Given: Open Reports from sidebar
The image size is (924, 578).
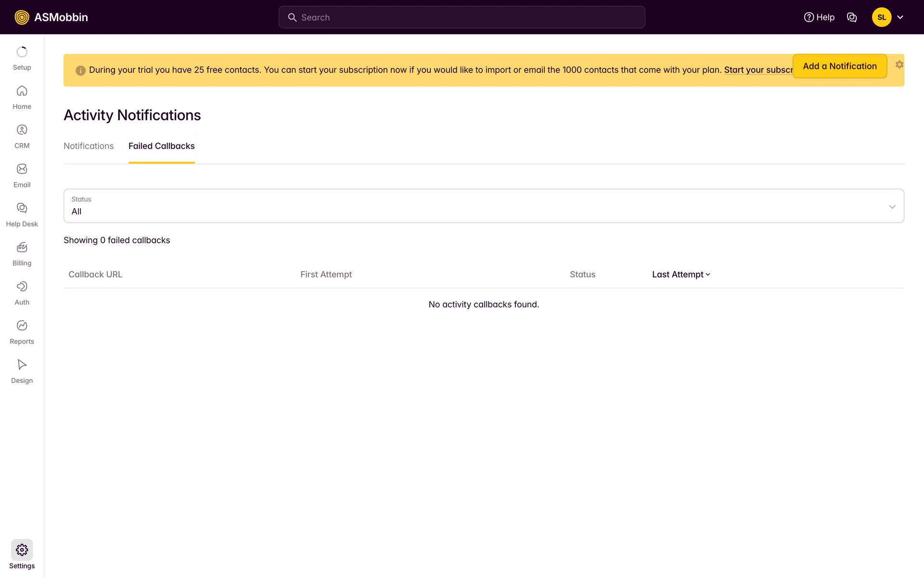Looking at the screenshot, I should [22, 332].
